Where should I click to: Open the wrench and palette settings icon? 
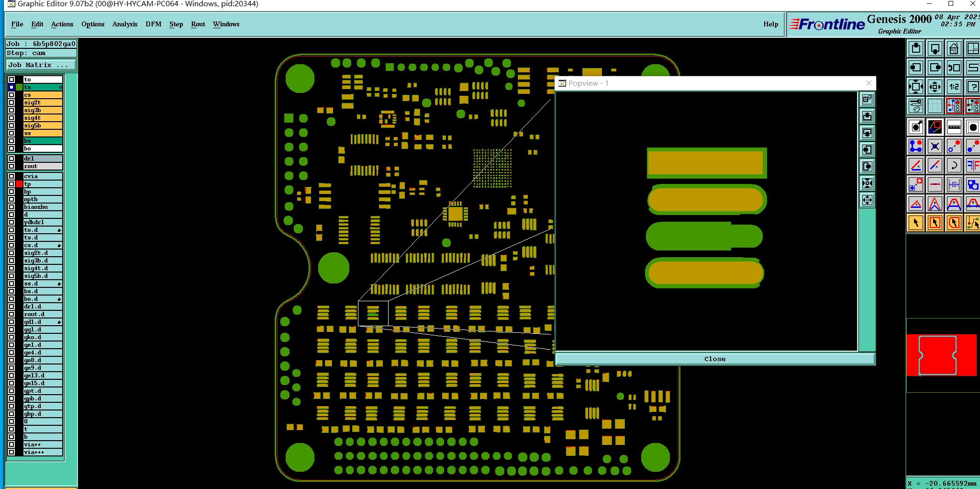(915, 106)
